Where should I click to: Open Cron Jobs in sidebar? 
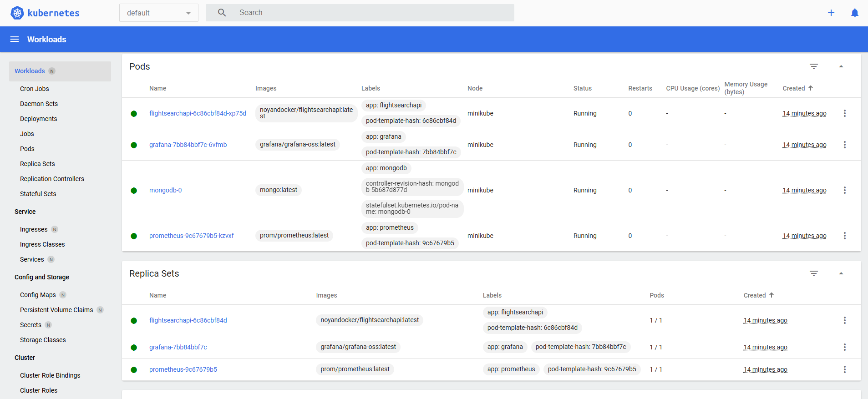coord(35,89)
